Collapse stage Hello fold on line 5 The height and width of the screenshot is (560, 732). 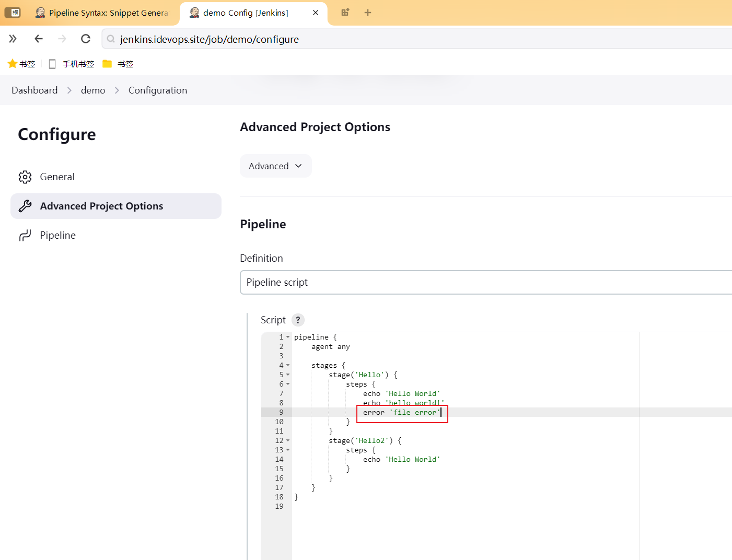[288, 375]
